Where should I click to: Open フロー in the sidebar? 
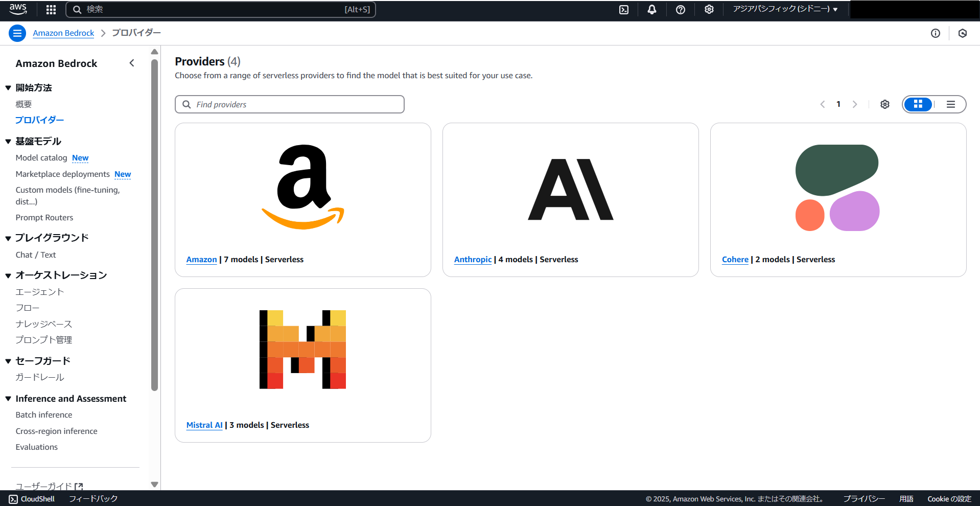point(28,308)
